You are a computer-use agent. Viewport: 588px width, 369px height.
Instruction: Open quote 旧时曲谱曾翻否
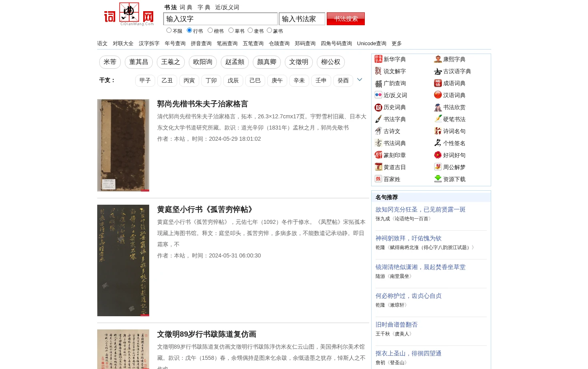(x=396, y=325)
